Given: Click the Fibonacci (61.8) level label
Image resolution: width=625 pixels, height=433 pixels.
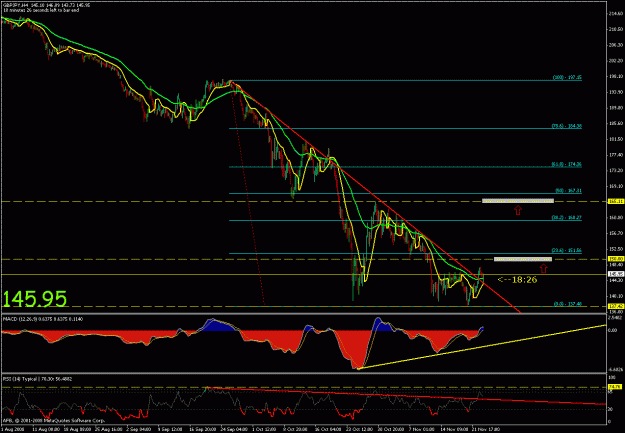Looking at the screenshot, I should click(x=566, y=164).
